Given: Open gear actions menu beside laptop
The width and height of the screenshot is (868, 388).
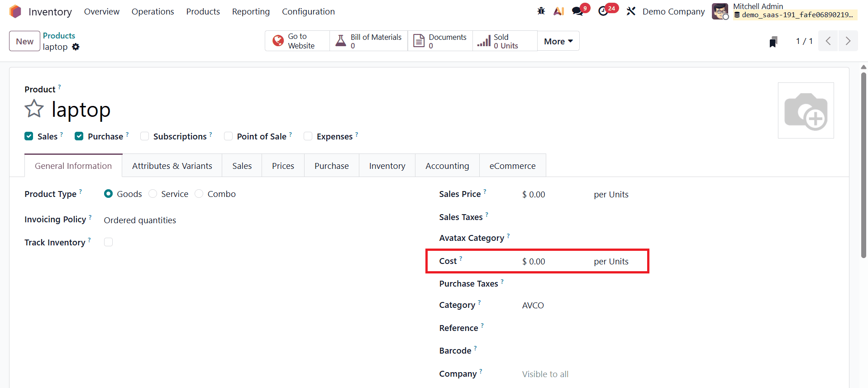Looking at the screenshot, I should click(76, 47).
